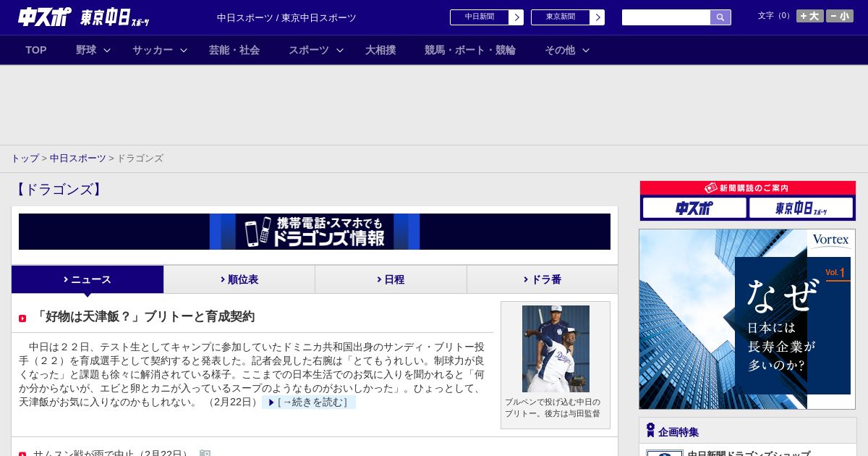Open 芸能・社会 navigation item
868x456 pixels.
(x=234, y=50)
